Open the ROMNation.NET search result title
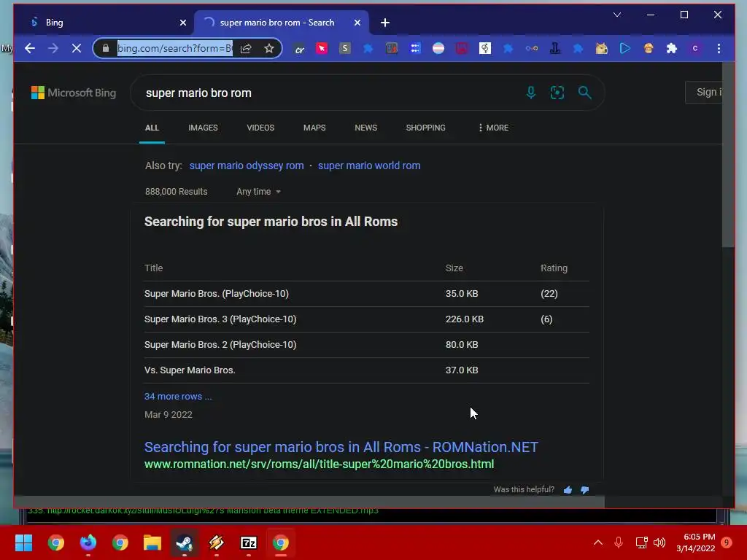The width and height of the screenshot is (747, 560). [x=341, y=447]
